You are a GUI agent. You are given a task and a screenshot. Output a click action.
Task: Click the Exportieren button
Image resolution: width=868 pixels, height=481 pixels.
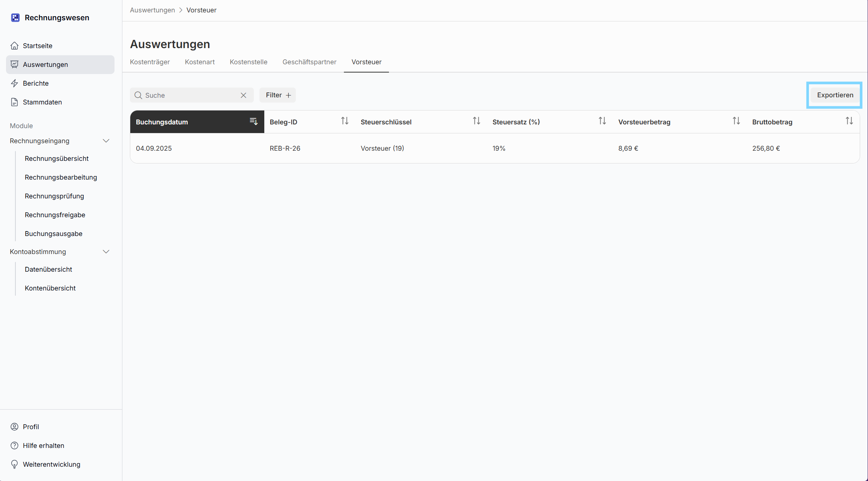coord(835,95)
